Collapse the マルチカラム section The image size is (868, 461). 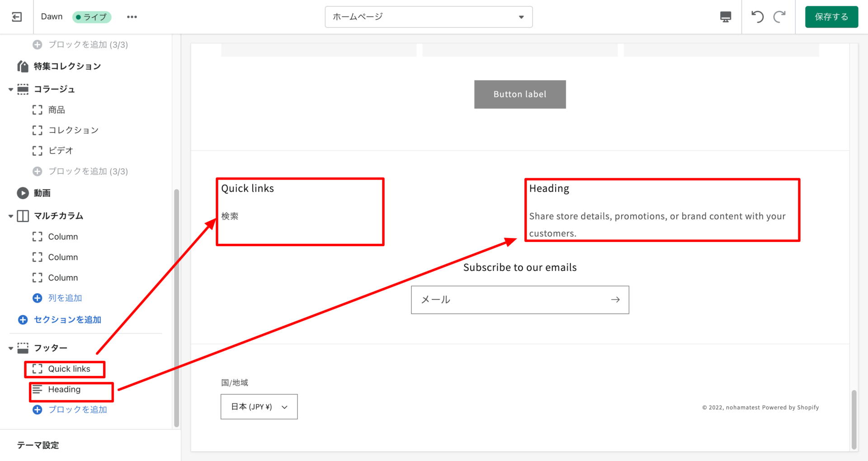point(11,216)
